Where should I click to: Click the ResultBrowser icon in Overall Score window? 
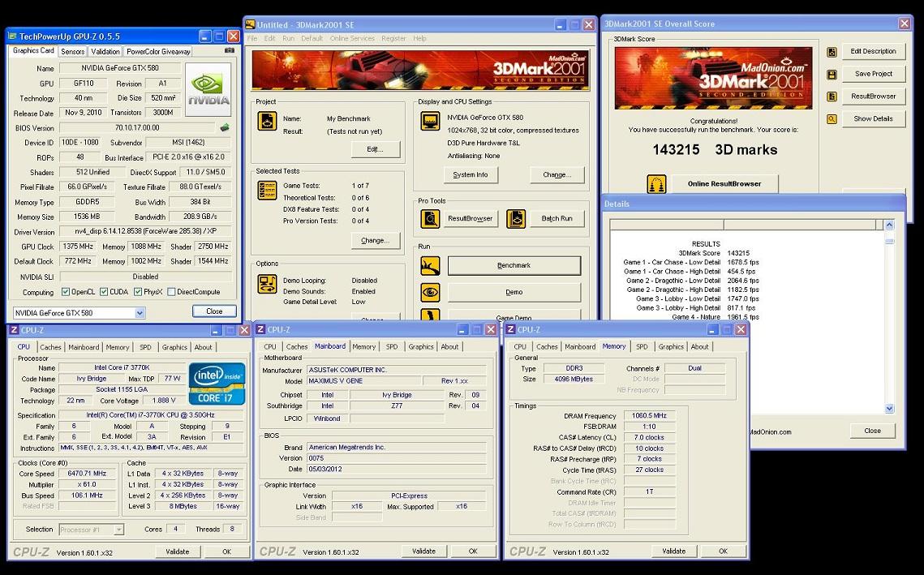(x=832, y=97)
